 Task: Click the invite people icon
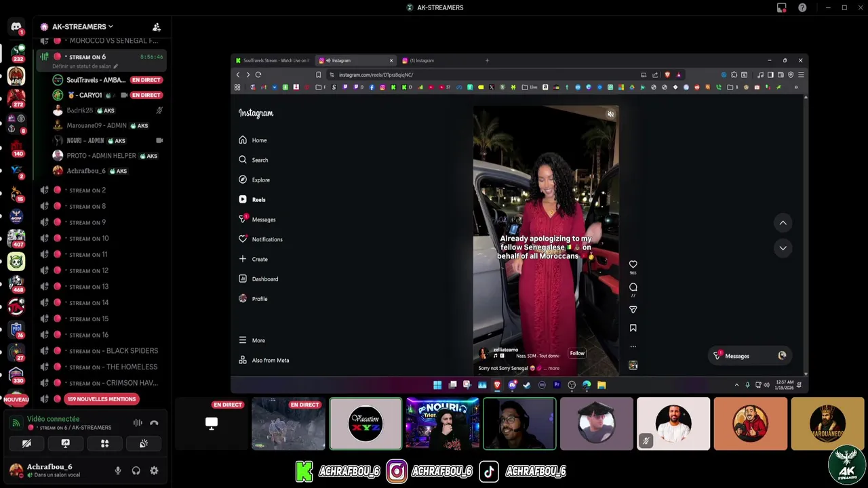(157, 27)
